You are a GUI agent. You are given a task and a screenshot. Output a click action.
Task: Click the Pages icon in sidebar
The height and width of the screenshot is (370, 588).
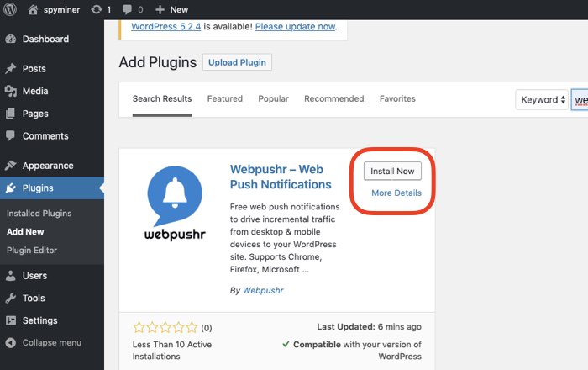tap(11, 114)
